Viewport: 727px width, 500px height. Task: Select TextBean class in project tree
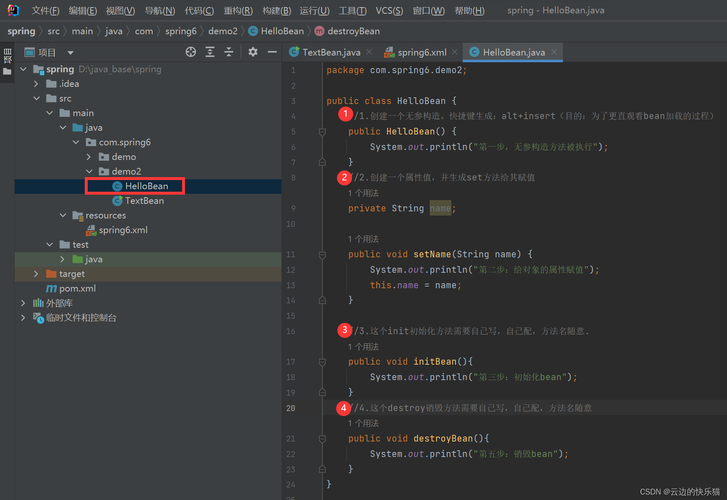click(147, 201)
